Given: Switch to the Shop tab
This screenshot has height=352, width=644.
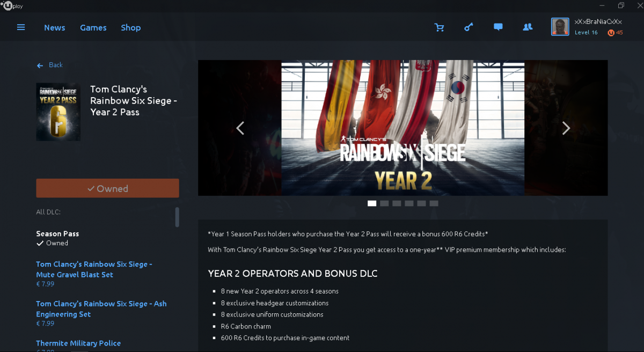Looking at the screenshot, I should pos(131,28).
